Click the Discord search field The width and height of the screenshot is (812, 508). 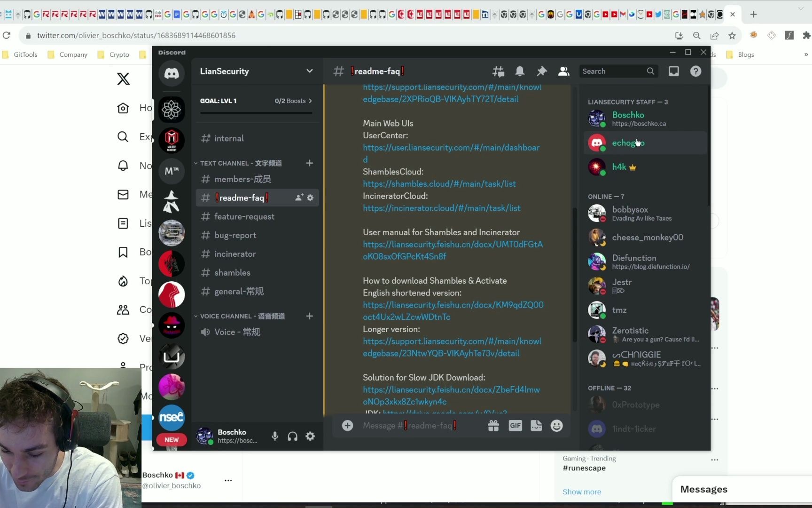[618, 71]
